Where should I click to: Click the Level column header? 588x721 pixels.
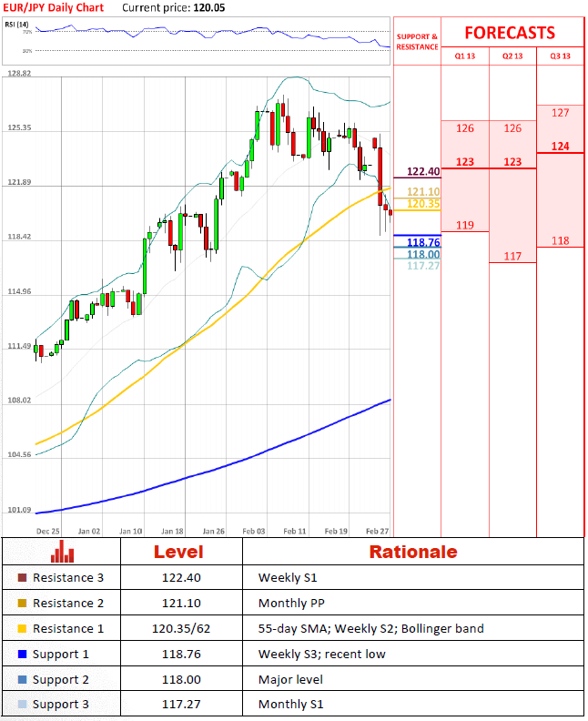coord(178,552)
